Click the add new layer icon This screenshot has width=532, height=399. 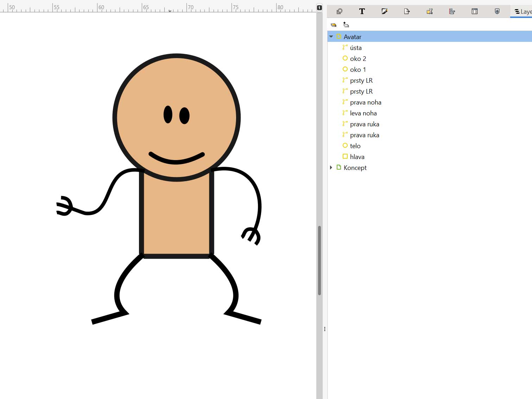346,25
